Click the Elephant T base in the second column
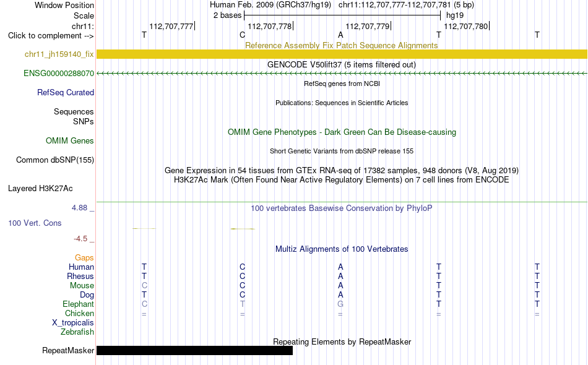The image size is (588, 365). pos(242,304)
